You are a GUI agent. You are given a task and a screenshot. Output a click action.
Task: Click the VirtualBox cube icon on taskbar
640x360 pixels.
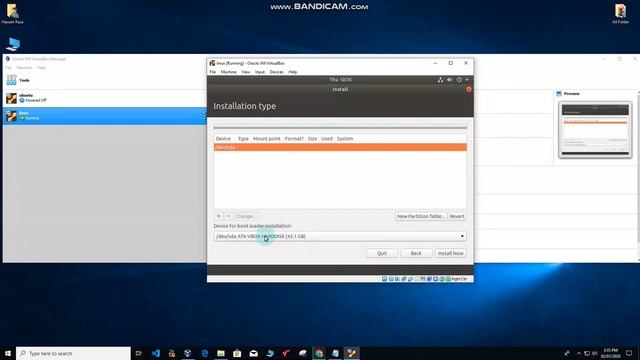(188, 353)
